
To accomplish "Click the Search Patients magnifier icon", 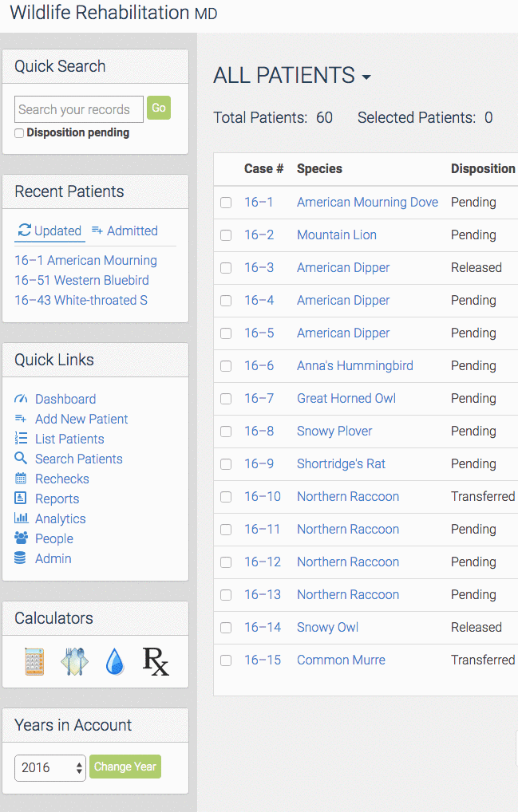I will coord(21,459).
